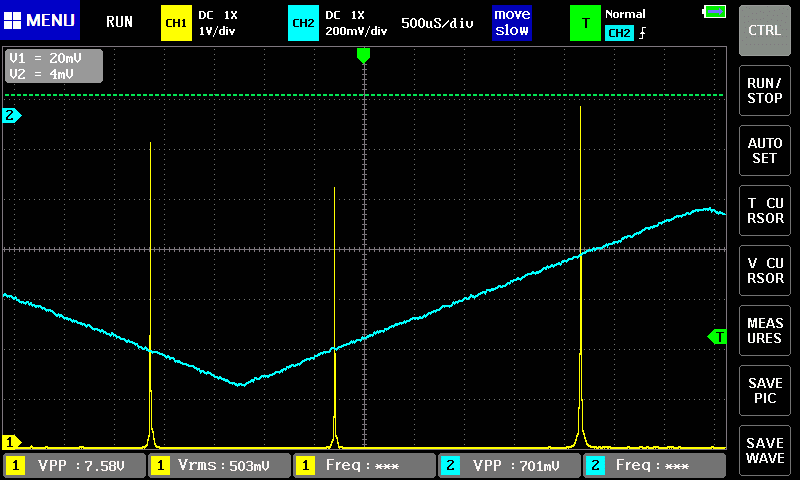Viewport: 800px width, 480px height.
Task: Click the CH2 ground level marker
Action: pos(12,115)
